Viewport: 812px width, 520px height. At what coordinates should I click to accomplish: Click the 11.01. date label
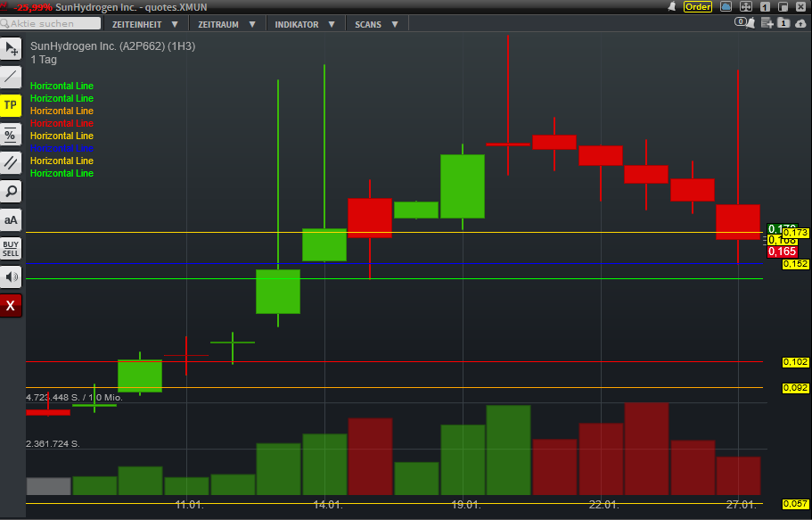[x=190, y=505]
